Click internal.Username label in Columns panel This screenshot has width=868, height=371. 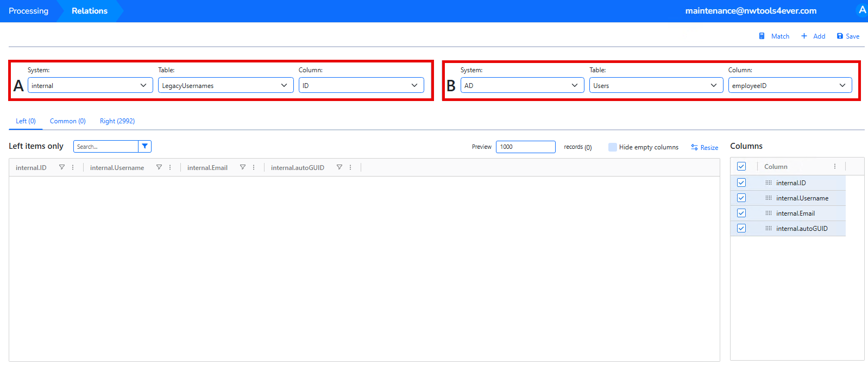tap(802, 198)
